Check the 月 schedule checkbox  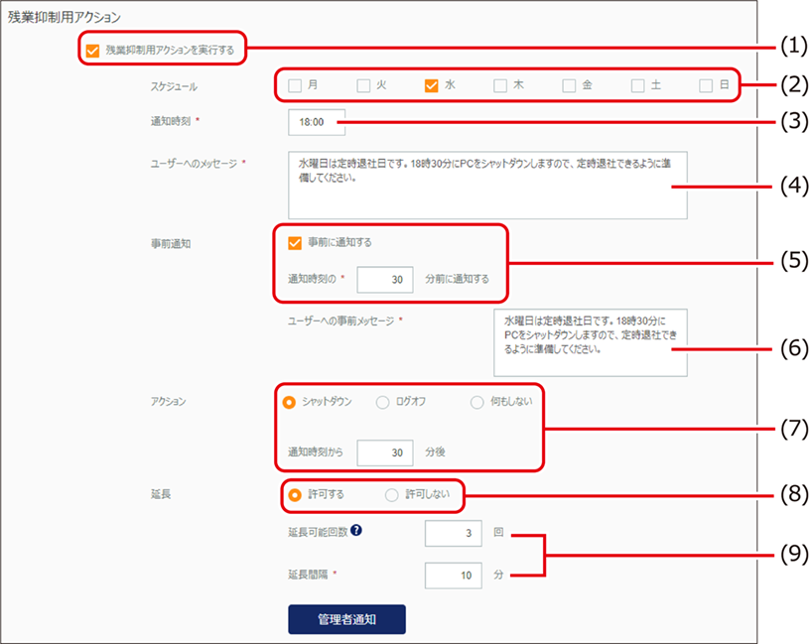[x=295, y=85]
